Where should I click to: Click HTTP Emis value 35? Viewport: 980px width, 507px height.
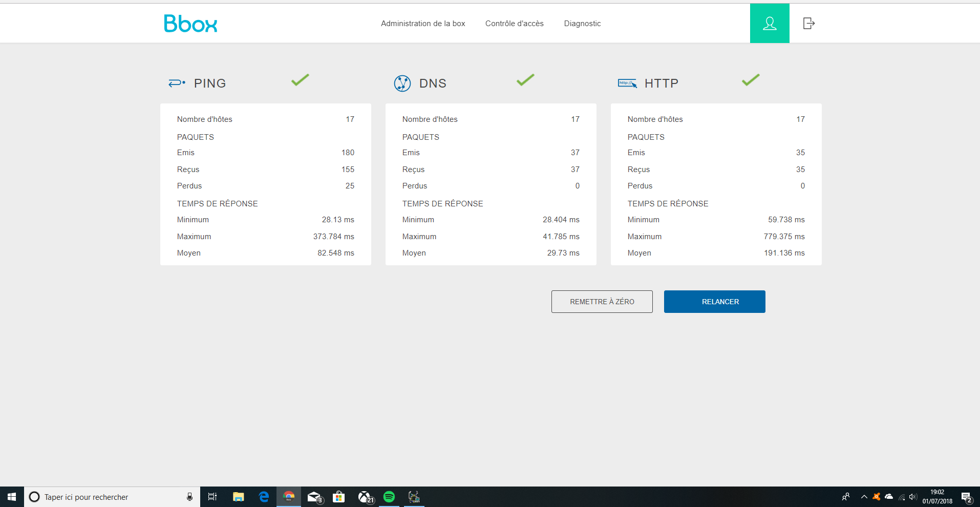(x=800, y=153)
